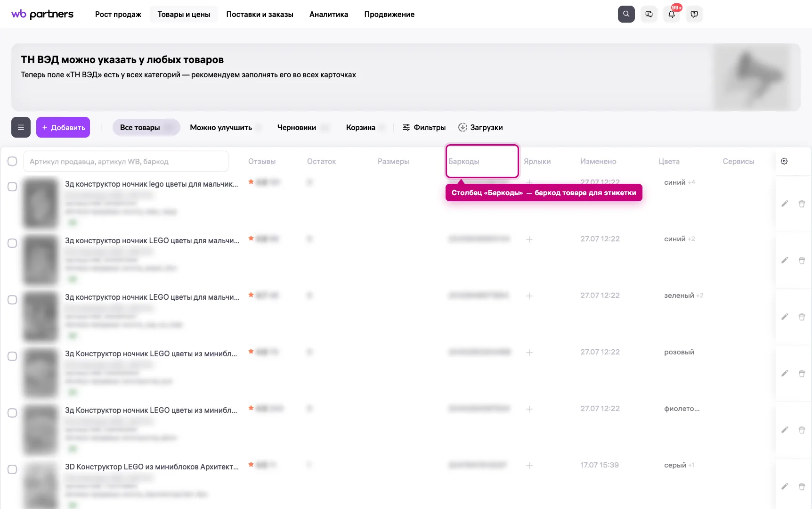
Task: Toggle the select-all checkbox in table header
Action: (x=12, y=161)
